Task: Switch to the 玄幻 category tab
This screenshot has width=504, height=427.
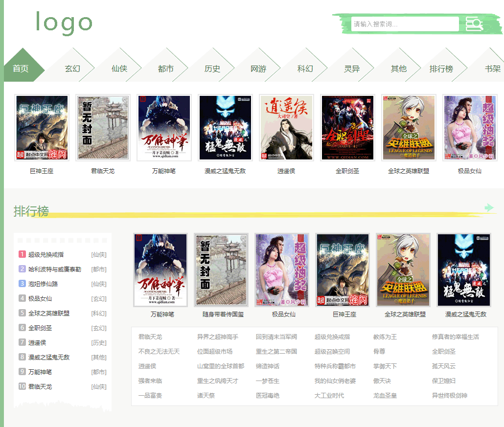Action: [72, 68]
